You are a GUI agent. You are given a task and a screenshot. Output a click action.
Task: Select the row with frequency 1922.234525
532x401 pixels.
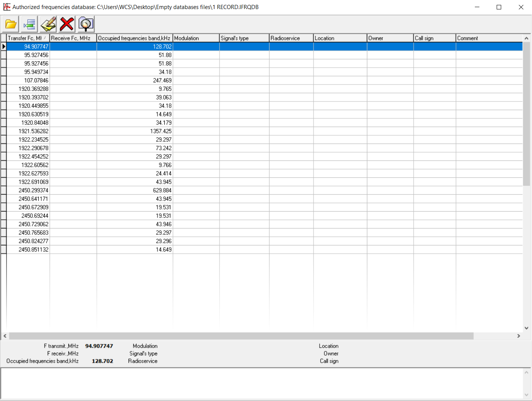[x=264, y=139]
